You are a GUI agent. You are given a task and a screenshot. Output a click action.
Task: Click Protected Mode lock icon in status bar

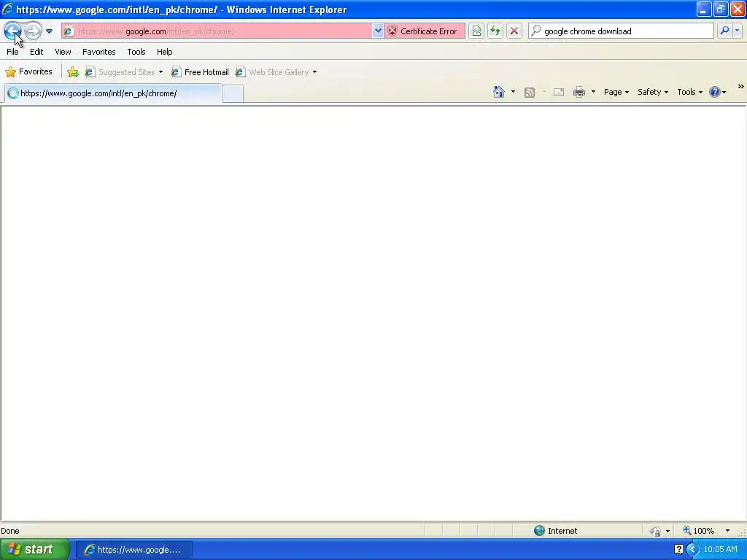pos(656,531)
